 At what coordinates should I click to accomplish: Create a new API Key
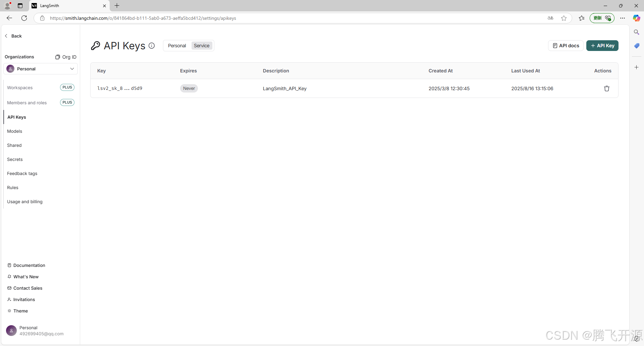[602, 46]
